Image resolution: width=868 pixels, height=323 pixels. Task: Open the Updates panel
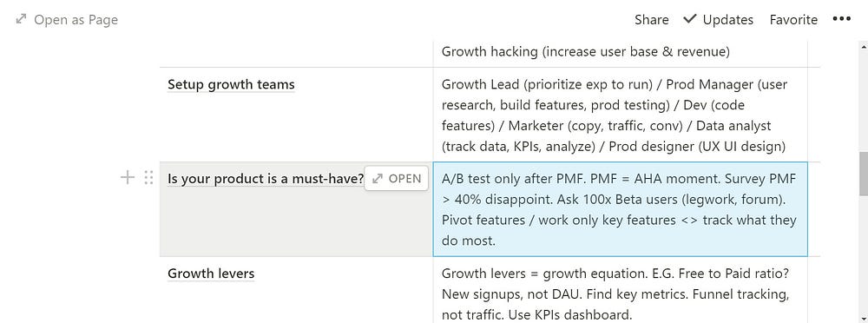point(719,20)
